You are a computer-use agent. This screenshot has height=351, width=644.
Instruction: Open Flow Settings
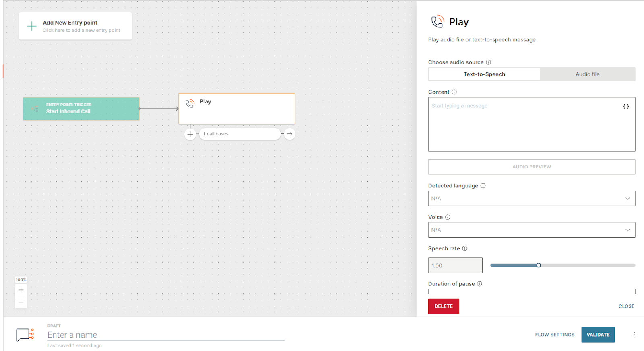555,335
